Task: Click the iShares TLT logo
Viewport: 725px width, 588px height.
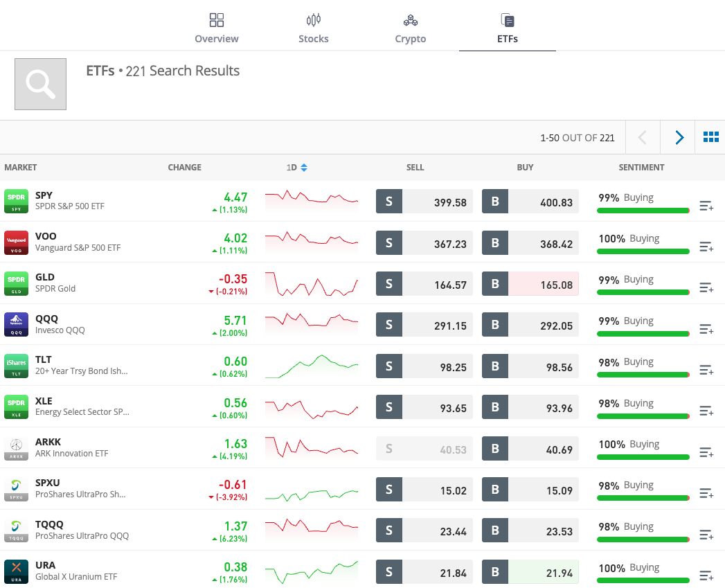Action: pyautogui.click(x=16, y=365)
